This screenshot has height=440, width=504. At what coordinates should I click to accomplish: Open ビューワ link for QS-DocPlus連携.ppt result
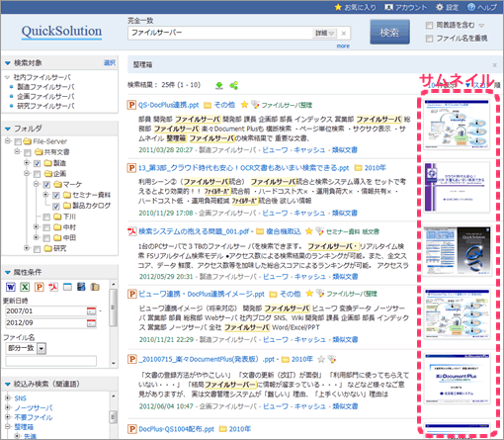click(x=275, y=150)
